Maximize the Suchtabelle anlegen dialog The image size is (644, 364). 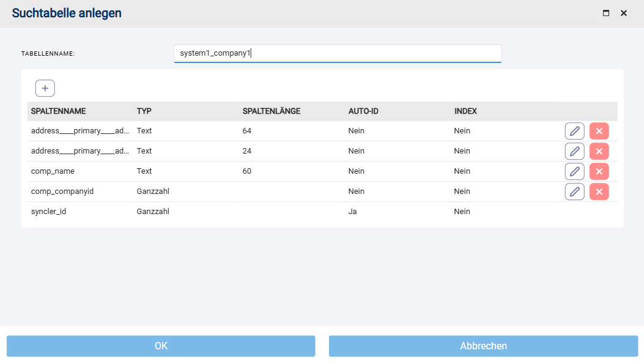click(606, 13)
